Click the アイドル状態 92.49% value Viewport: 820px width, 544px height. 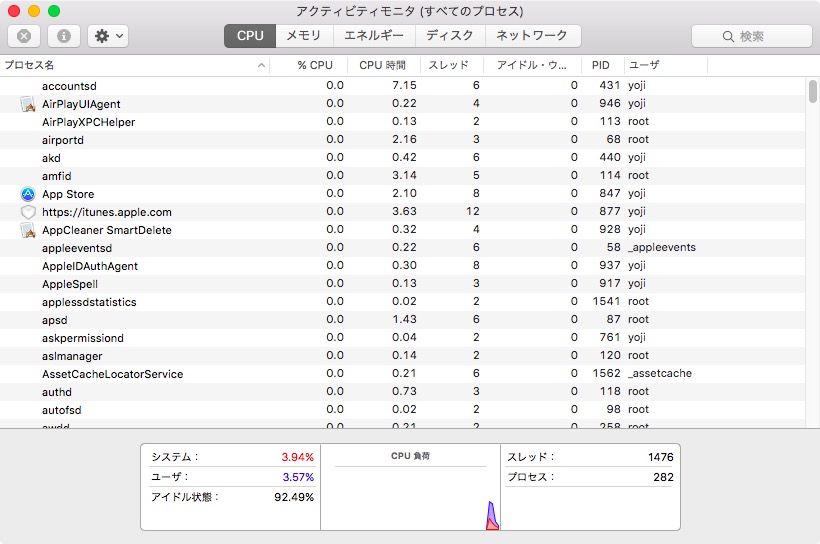294,497
